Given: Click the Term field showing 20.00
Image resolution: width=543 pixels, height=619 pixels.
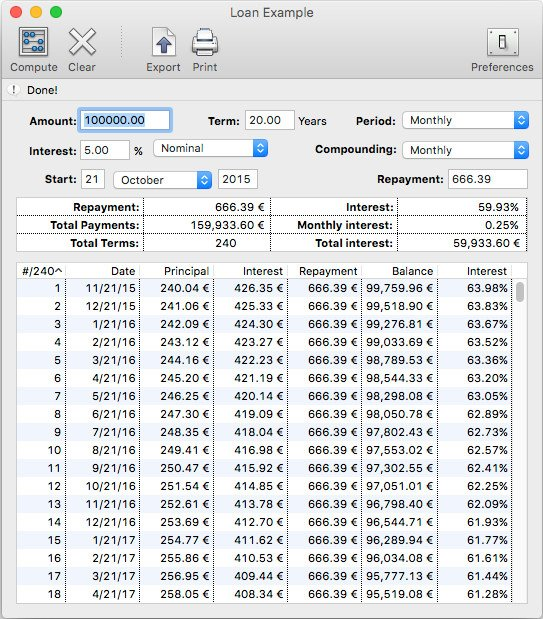Looking at the screenshot, I should (x=270, y=120).
